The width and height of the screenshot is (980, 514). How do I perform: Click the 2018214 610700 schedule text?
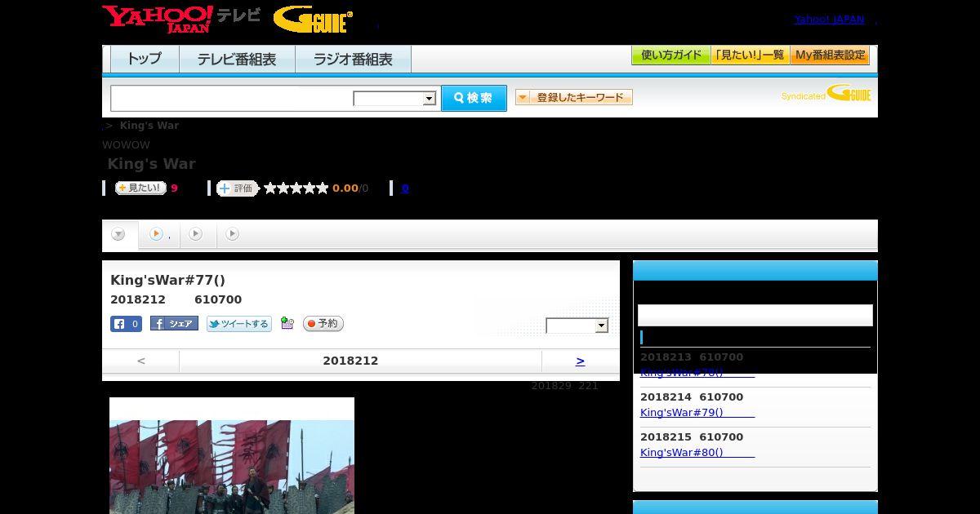[692, 397]
